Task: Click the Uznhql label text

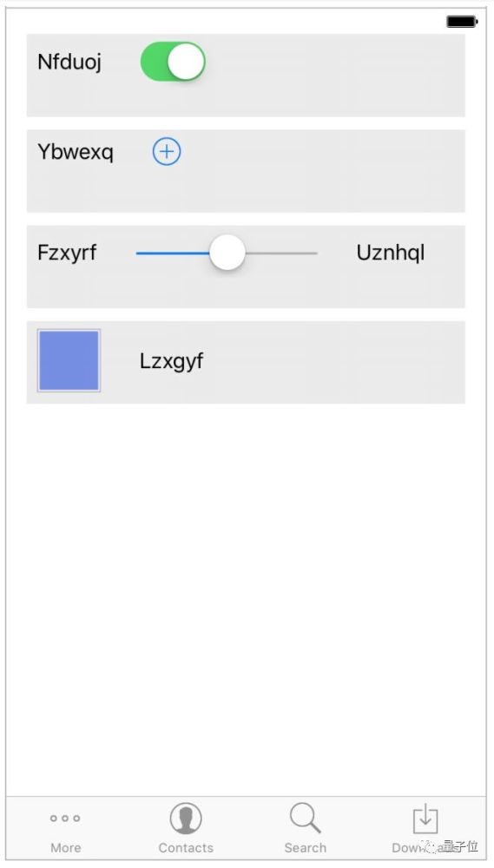Action: (391, 253)
